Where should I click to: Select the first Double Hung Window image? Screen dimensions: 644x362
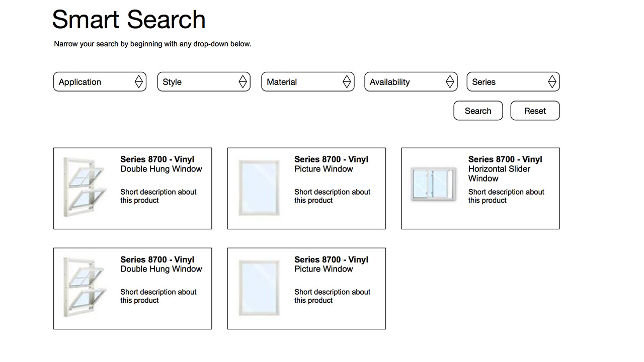pos(84,188)
